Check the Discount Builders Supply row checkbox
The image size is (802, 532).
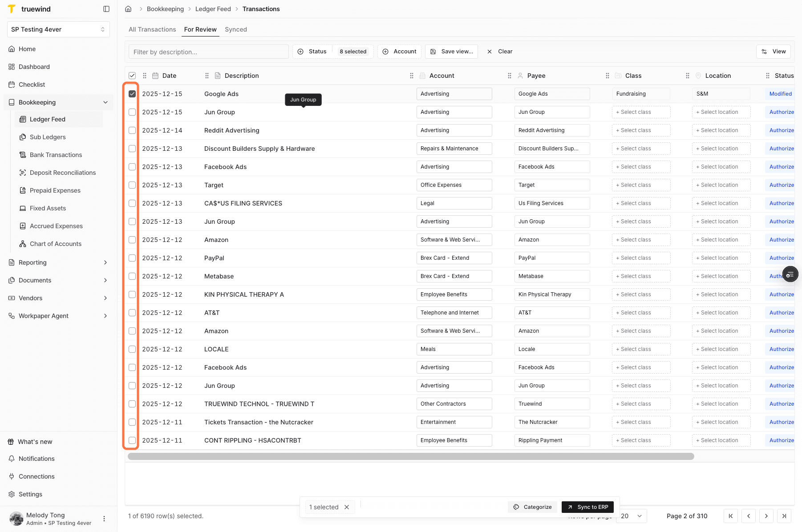pos(132,149)
